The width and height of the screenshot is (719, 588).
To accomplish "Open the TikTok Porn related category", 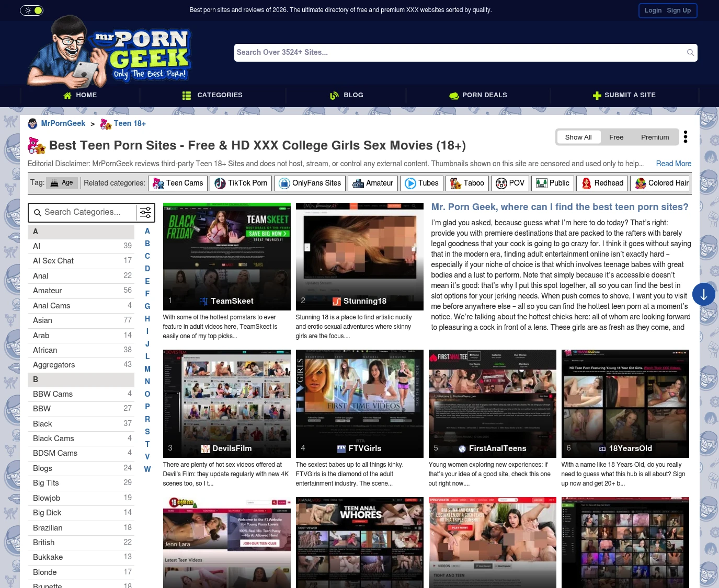I will pos(241,183).
